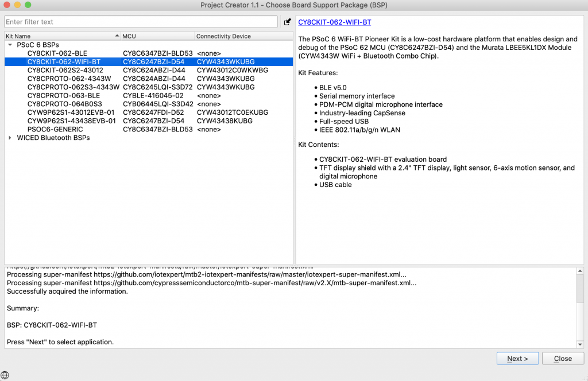Click the yellow minimize window button
The image size is (588, 381).
17,5
